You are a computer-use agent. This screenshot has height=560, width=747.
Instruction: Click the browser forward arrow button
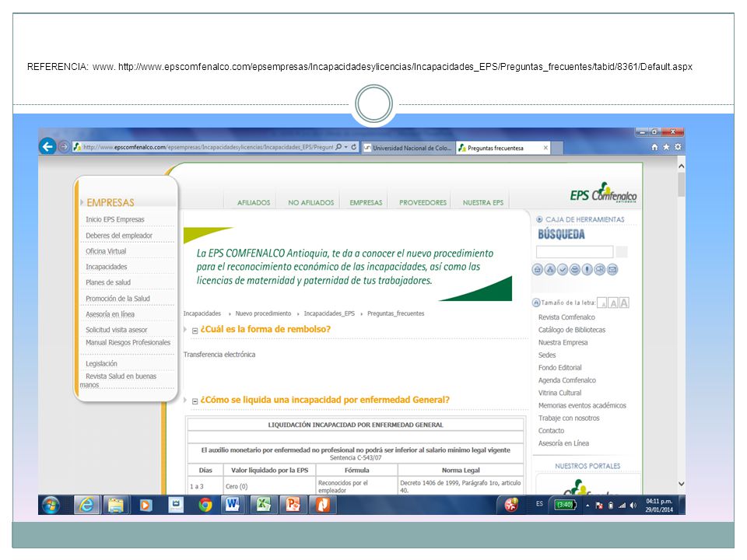(63, 147)
